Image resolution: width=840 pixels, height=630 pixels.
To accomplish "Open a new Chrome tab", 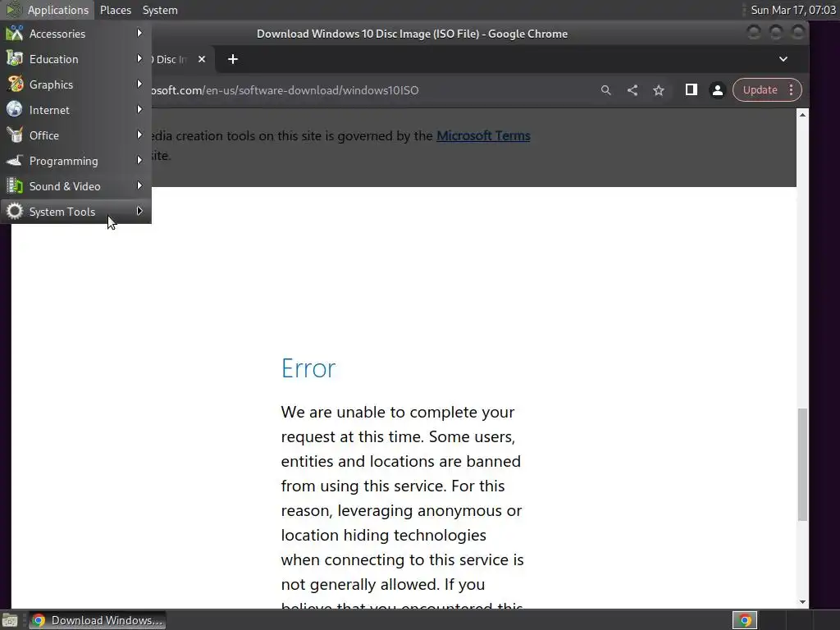I will click(232, 59).
